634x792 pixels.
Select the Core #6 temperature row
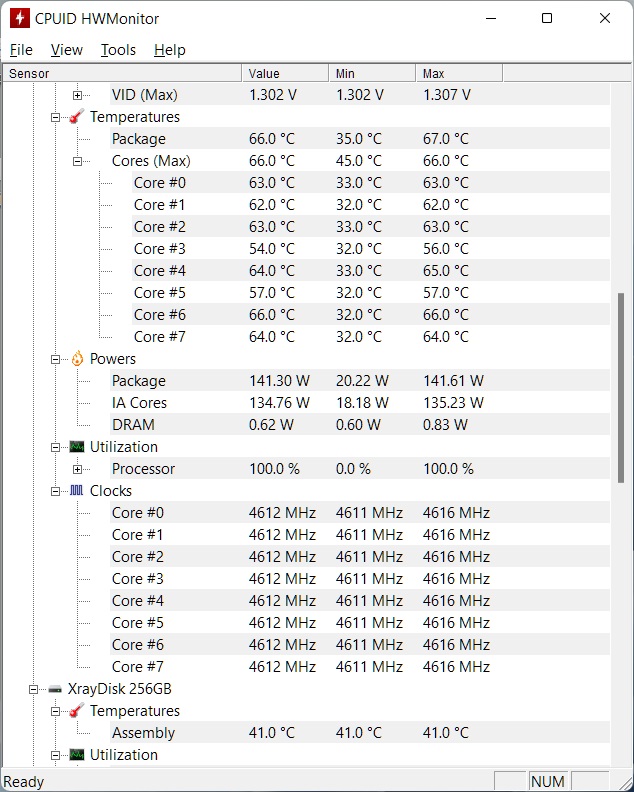[x=160, y=315]
